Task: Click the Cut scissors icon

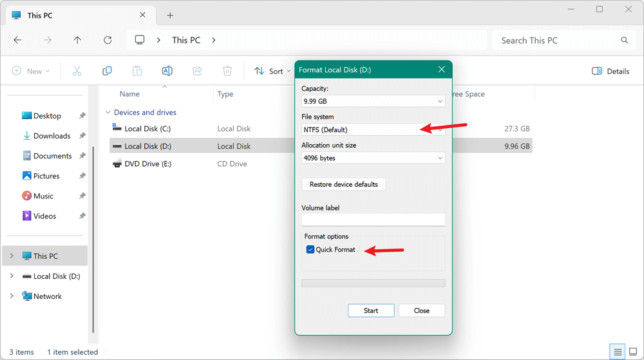Action: 77,71
